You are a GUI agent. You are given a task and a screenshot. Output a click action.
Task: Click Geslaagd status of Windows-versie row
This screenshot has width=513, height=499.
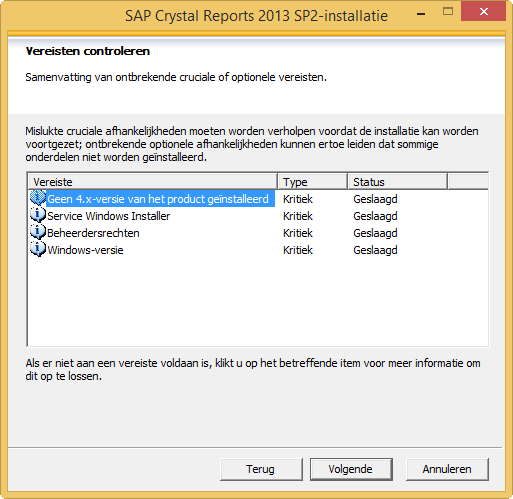[375, 250]
